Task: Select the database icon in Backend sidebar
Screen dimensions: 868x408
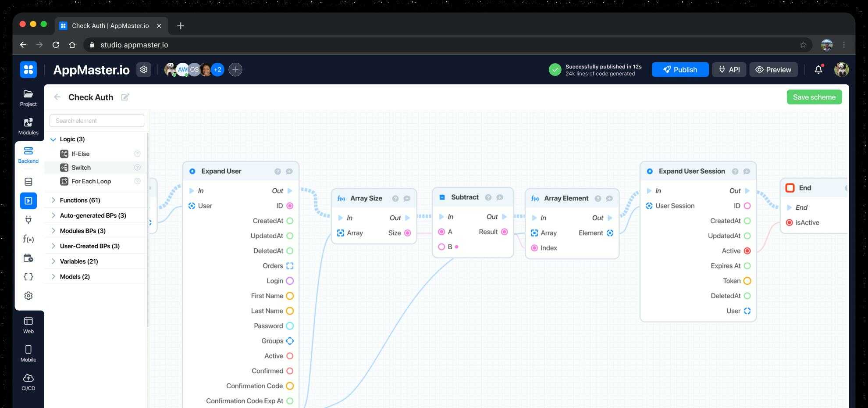Action: [28, 182]
